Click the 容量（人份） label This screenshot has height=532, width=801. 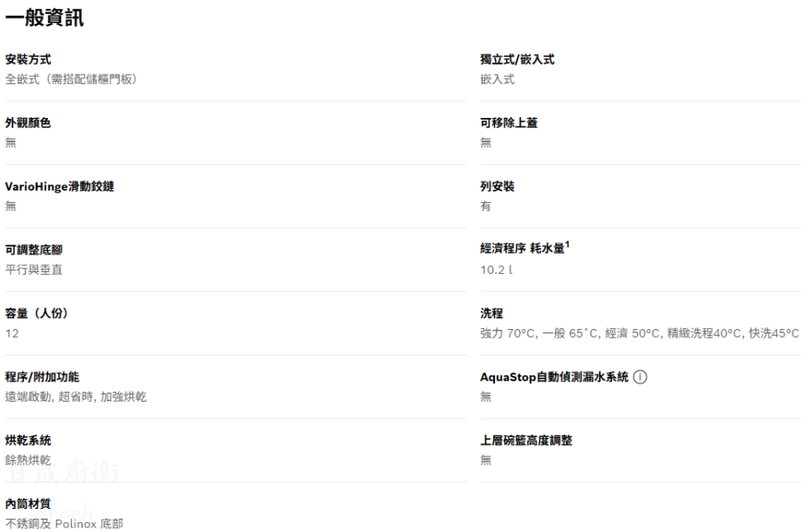(36, 314)
